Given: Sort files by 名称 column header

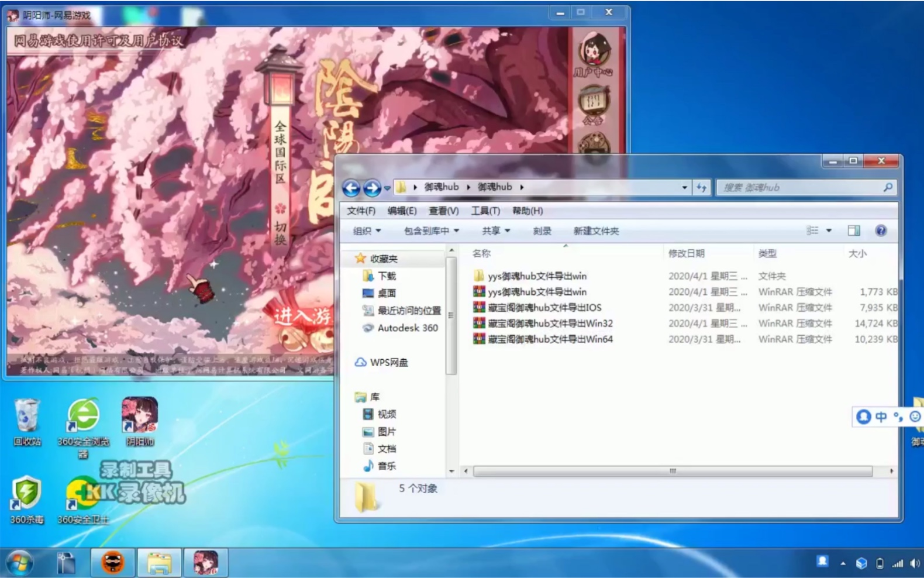Looking at the screenshot, I should [481, 253].
